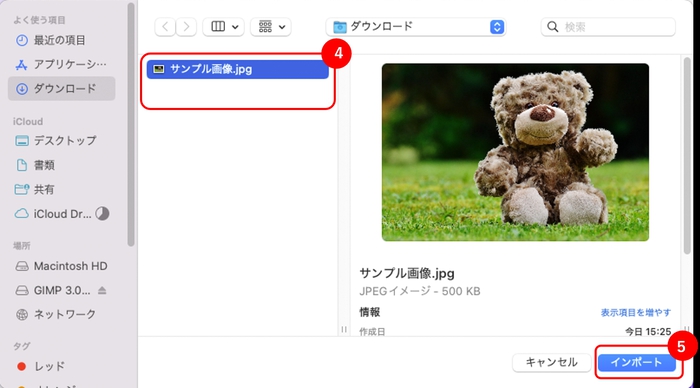Screen dimensions: 700x388
Task: Click the teddy bear preview image
Action: click(515, 152)
